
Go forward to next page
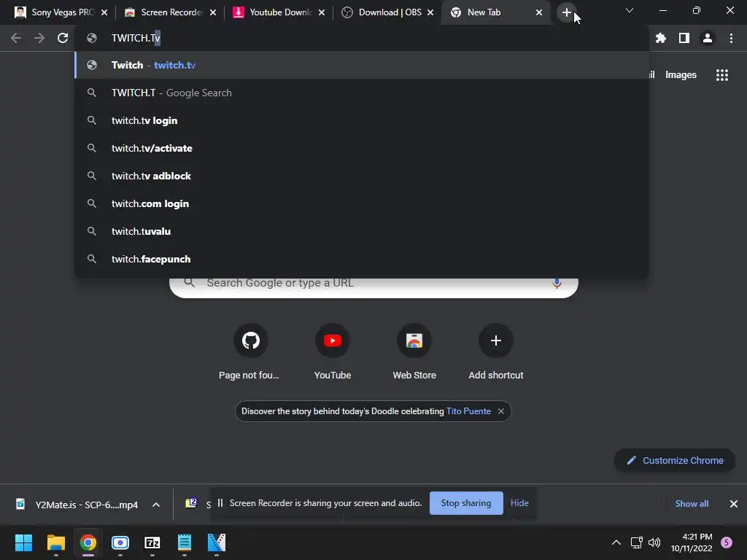tap(39, 38)
